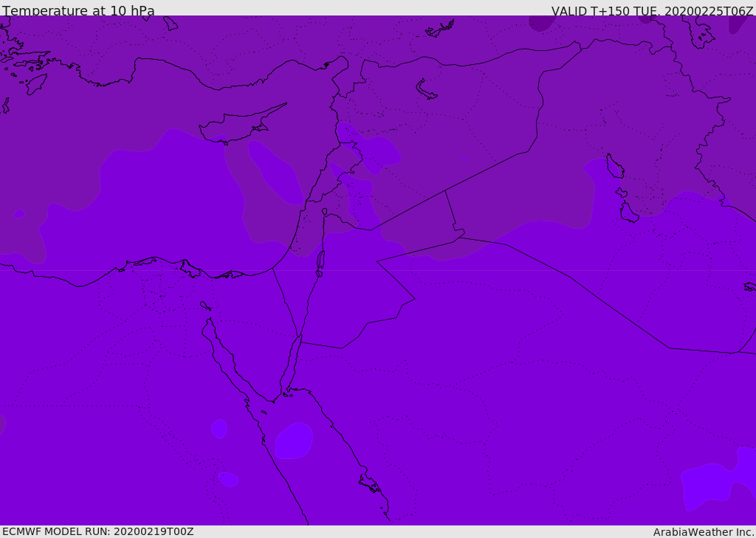Click the Farasan islands outline in the southern Red Sea
Screen dimensions: 756x538
[x=369, y=483]
